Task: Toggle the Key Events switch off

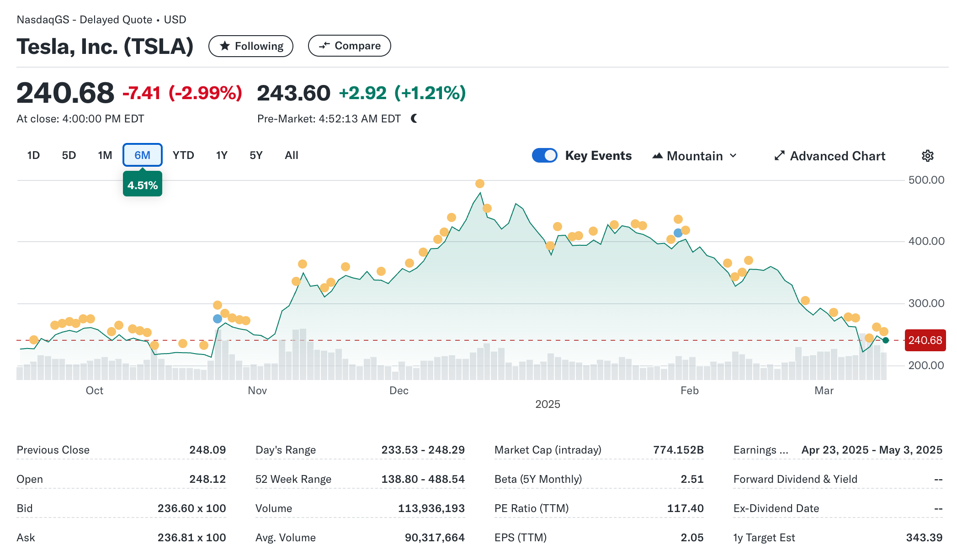Action: pyautogui.click(x=544, y=156)
